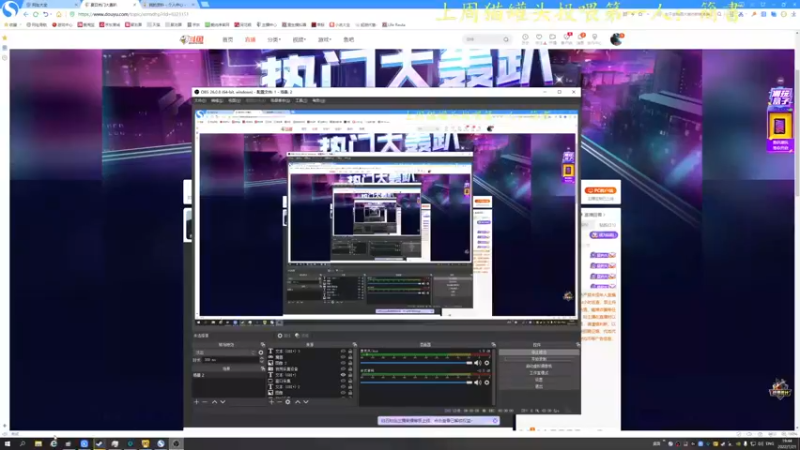
Task: Toggle the lock on 视频采集设备 source
Action: click(350, 369)
